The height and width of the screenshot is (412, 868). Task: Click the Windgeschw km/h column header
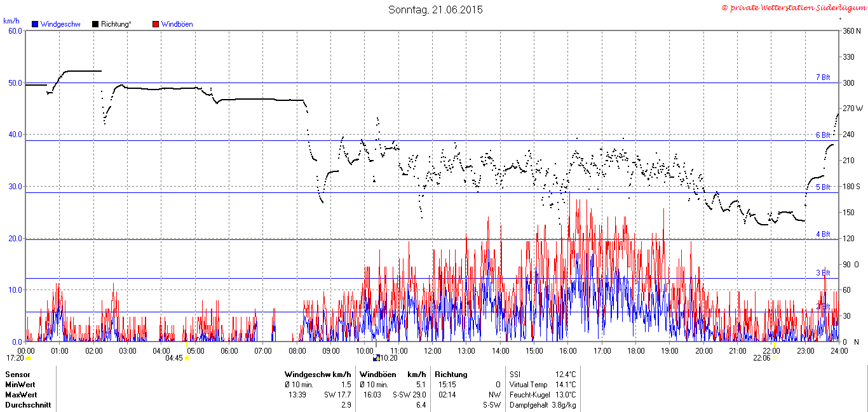[x=318, y=375]
